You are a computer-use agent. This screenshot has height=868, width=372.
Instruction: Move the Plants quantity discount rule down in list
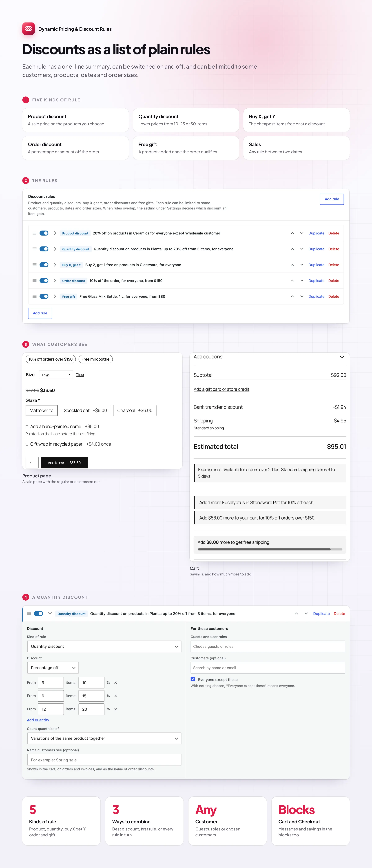[302, 249]
